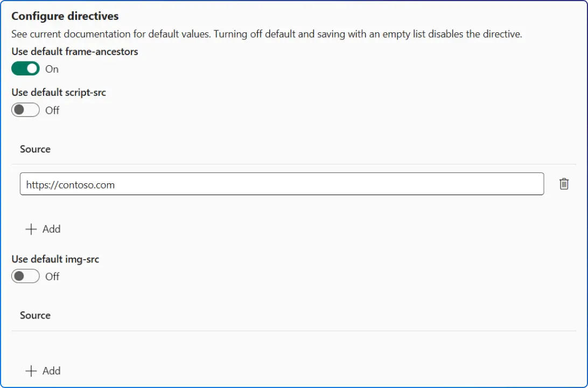Image resolution: width=588 pixels, height=388 pixels.
Task: Click the plus sign above Use default img-src
Action: [31, 228]
